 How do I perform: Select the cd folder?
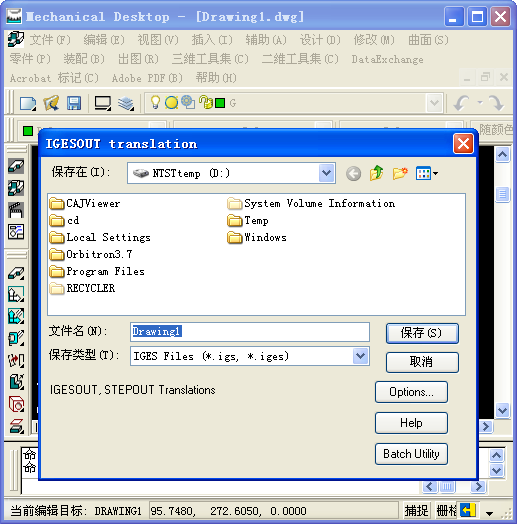tap(64, 220)
